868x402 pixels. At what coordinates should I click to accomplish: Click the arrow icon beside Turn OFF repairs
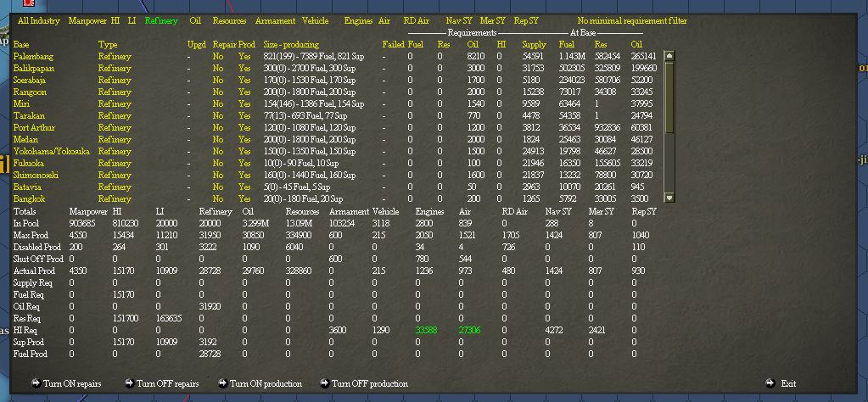click(130, 383)
